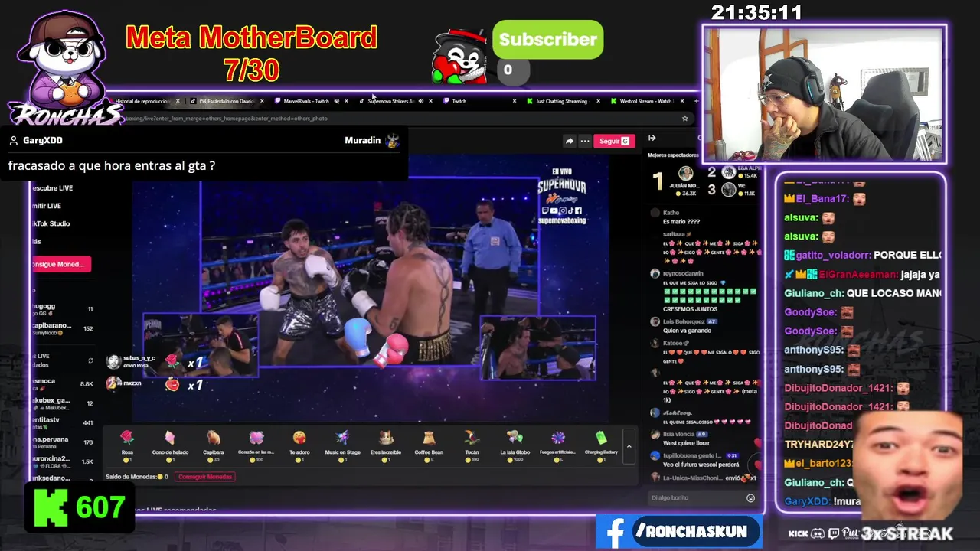980x551 pixels.
Task: Send the Music on Stage gift
Action: (342, 445)
